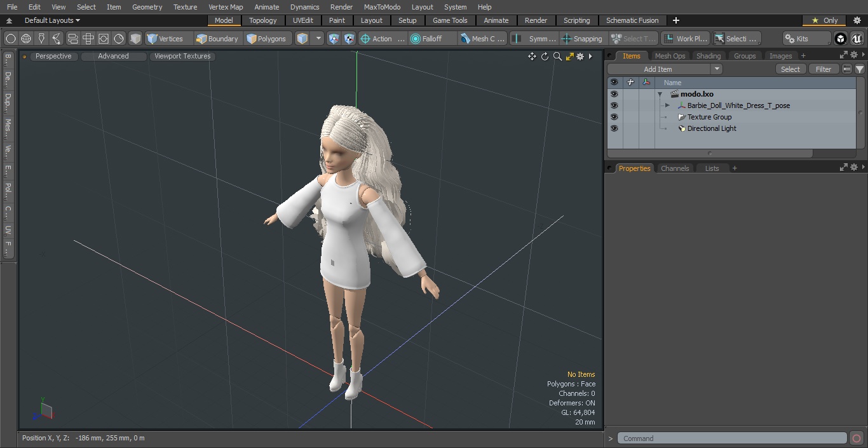
Task: Click the red record circle beside Command
Action: (857, 438)
